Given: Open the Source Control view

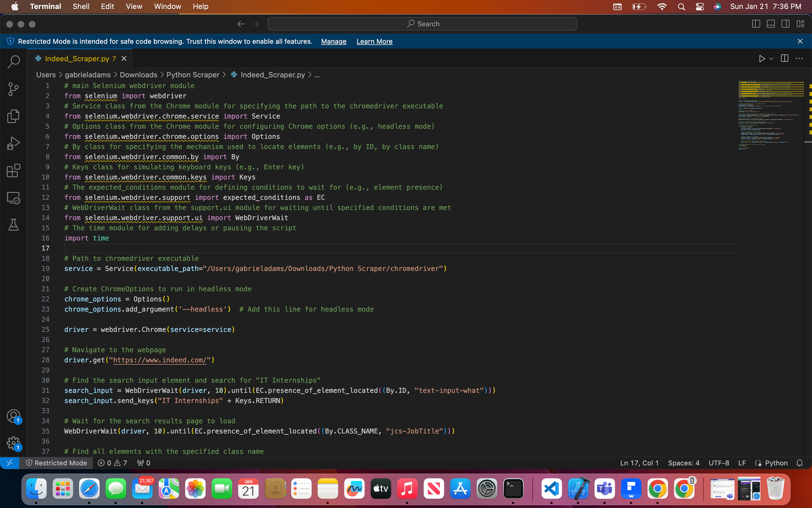Looking at the screenshot, I should [13, 89].
